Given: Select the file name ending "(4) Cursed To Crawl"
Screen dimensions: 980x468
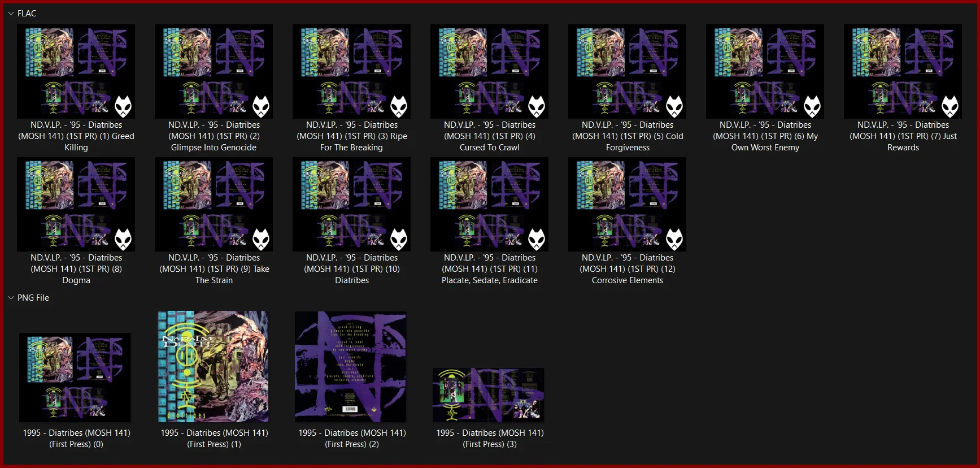Looking at the screenshot, I should 490,136.
